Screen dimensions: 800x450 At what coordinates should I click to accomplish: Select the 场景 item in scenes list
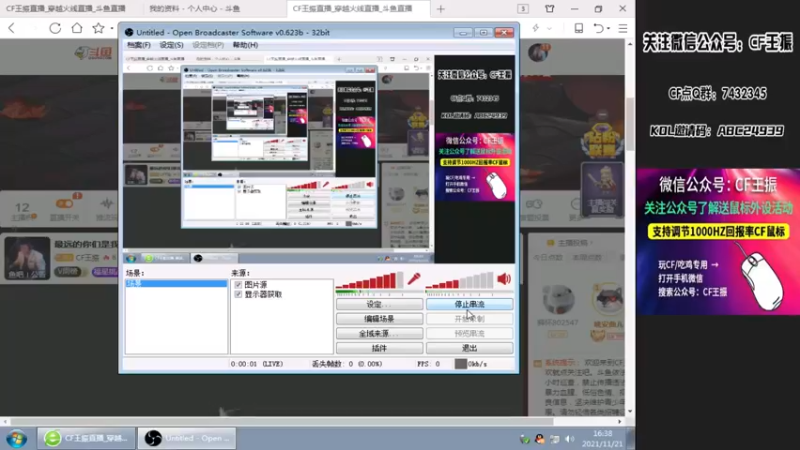(x=176, y=283)
